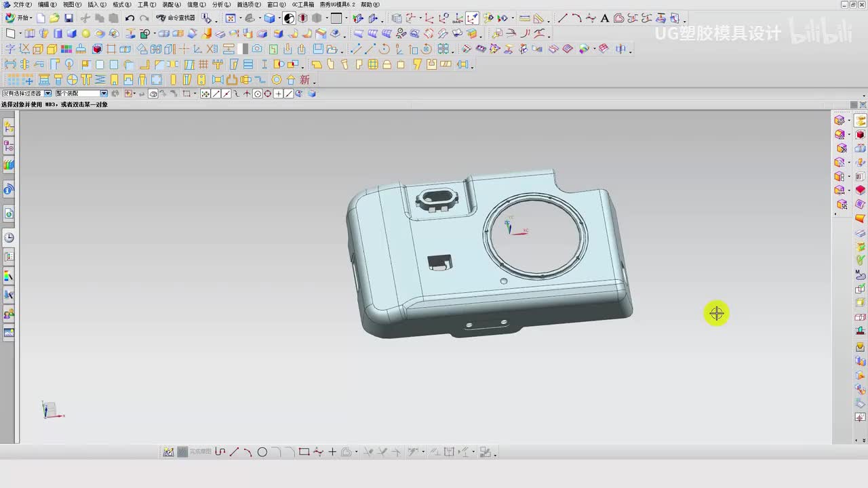Create a new file with the blank-page icon
Screen dimensions: 868x488
click(x=41, y=18)
